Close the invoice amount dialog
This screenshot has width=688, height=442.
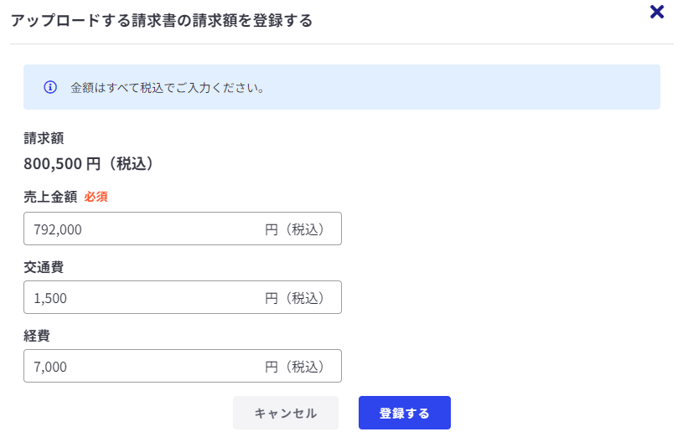[657, 12]
